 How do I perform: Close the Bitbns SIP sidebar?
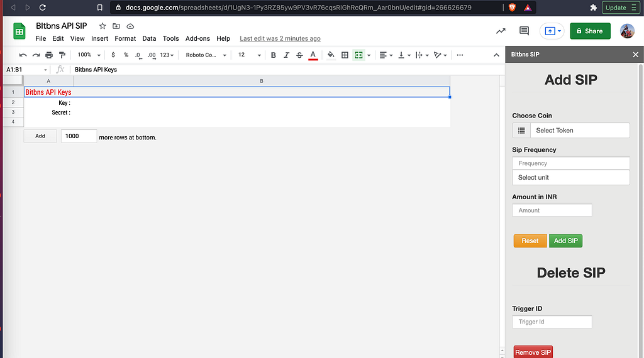point(635,55)
